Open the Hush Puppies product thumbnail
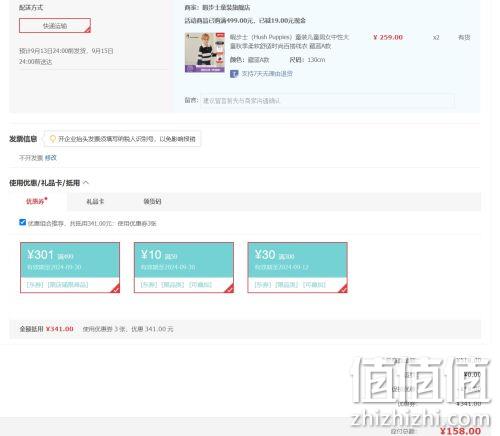Viewport: 500px width, 436px height. [x=205, y=52]
